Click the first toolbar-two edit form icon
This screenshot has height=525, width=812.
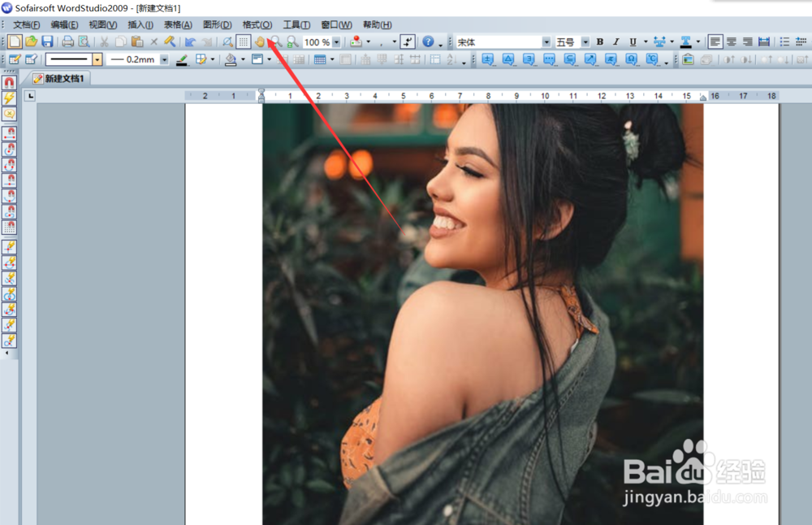coord(15,60)
